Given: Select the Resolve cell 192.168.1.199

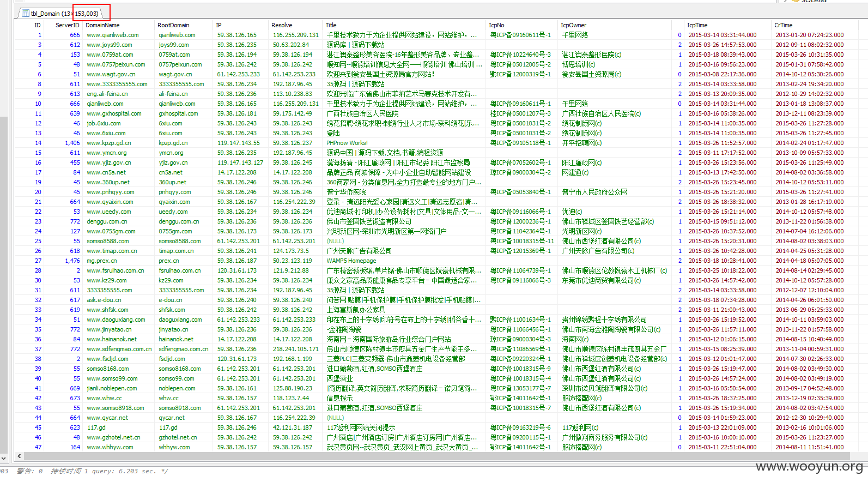Looking at the screenshot, I should tap(293, 359).
